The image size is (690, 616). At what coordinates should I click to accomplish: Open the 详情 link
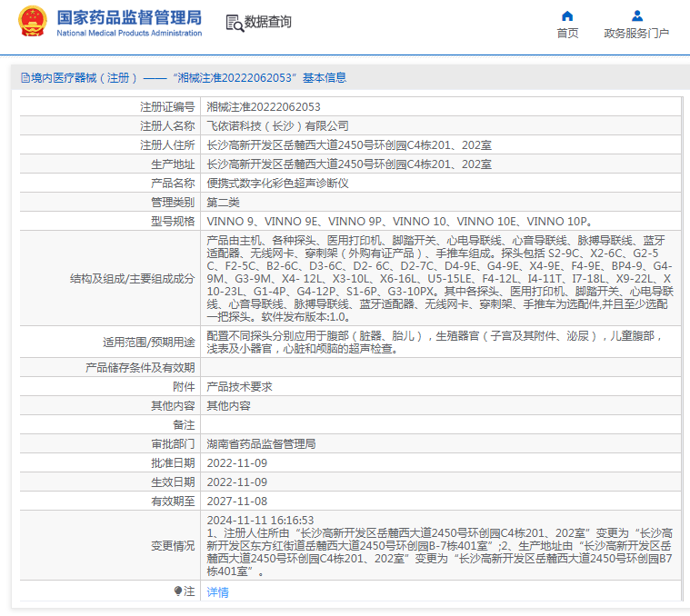[218, 591]
